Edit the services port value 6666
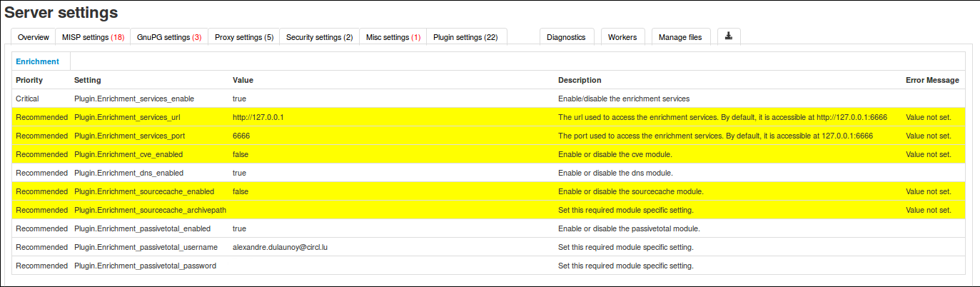This screenshot has width=980, height=287. [x=241, y=136]
